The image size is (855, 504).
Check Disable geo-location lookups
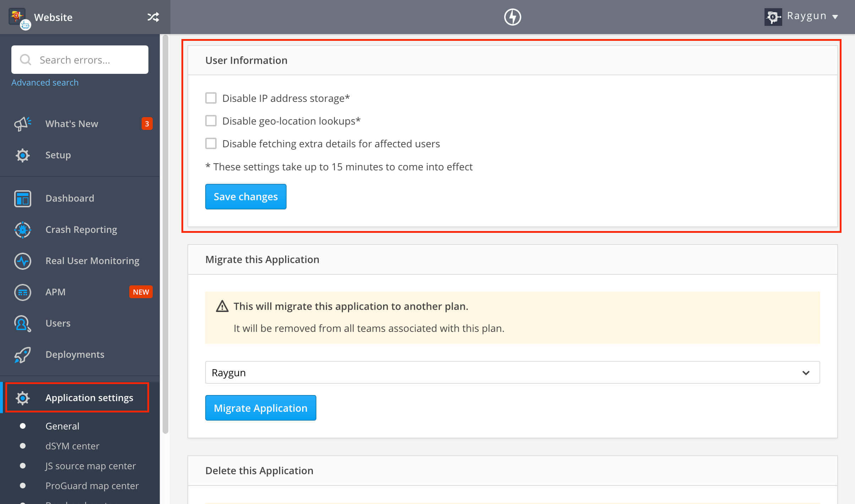click(211, 121)
